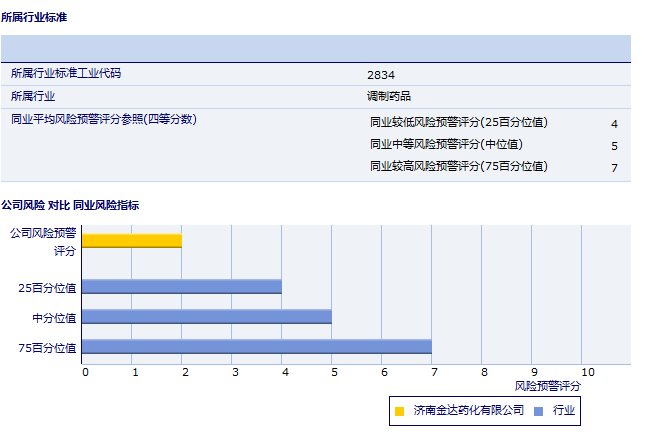Click the blue 75百分位值 bar in chart
Screen dimensions: 663x434
[256, 347]
